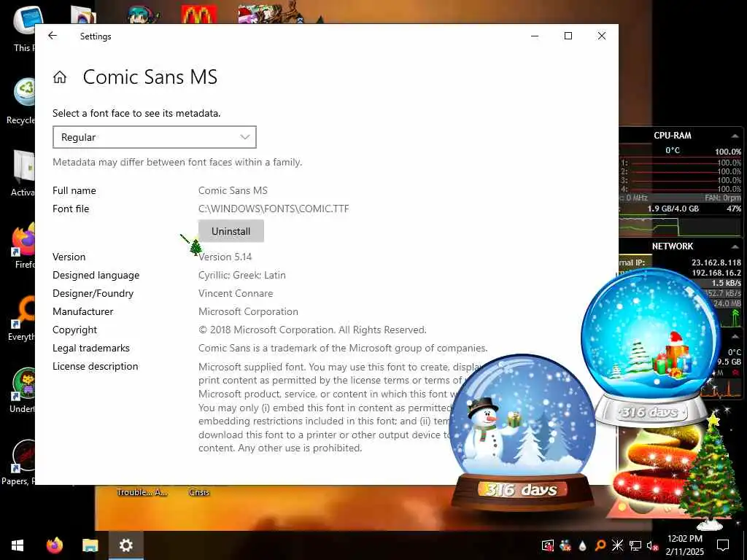Viewport: 747px width, 560px height.
Task: Launch Firefox from the taskbar
Action: pos(54,545)
